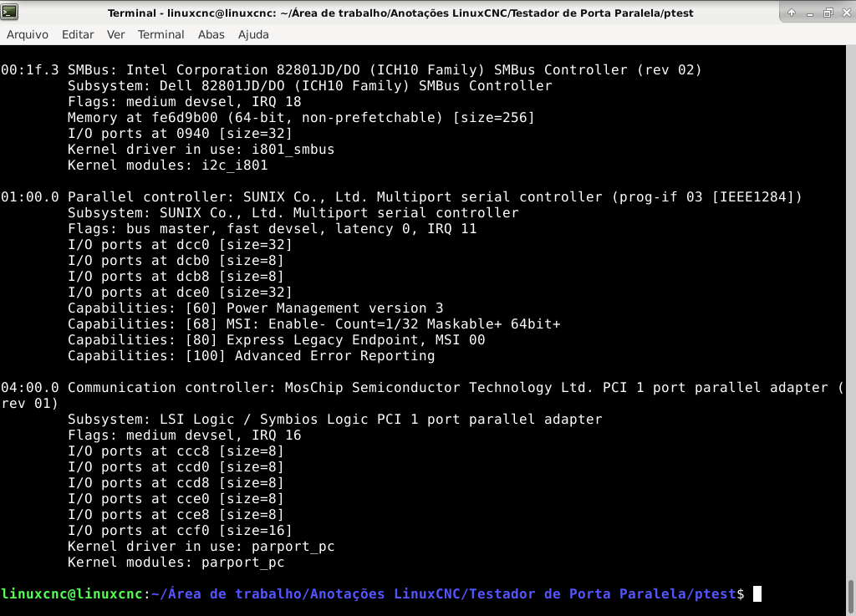Click the green prompt text 'linuxcnc@linuxcnc'
856x616 pixels.
72,593
